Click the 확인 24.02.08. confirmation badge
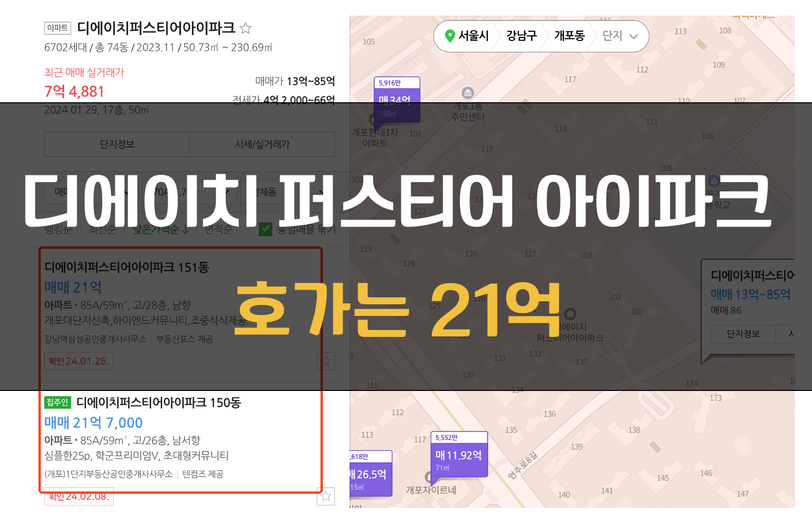This screenshot has height=531, width=812. tap(79, 497)
